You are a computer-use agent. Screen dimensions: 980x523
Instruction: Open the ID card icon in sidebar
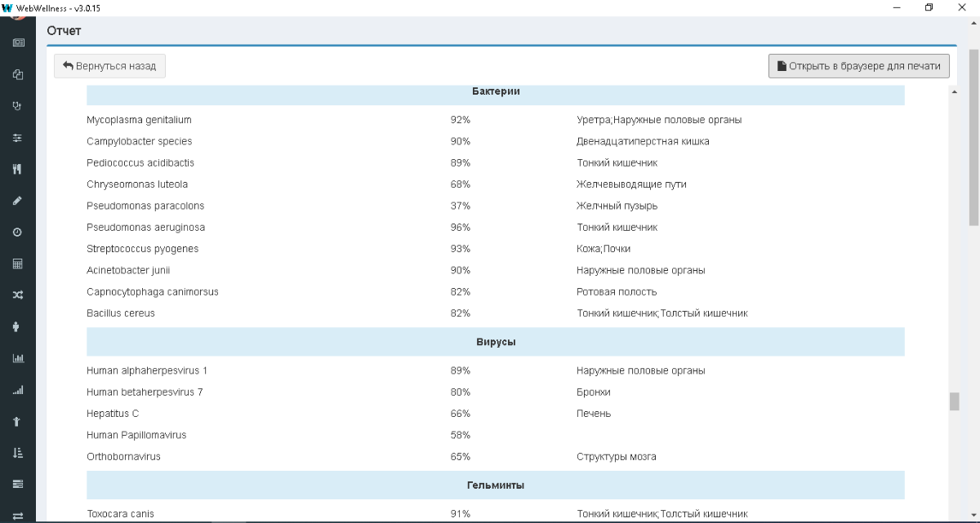(18, 42)
